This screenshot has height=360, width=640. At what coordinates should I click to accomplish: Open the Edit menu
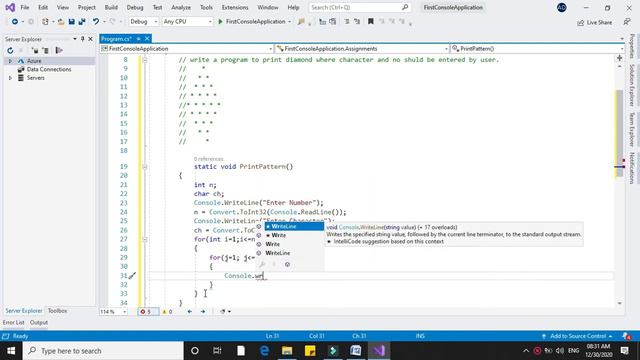43,7
